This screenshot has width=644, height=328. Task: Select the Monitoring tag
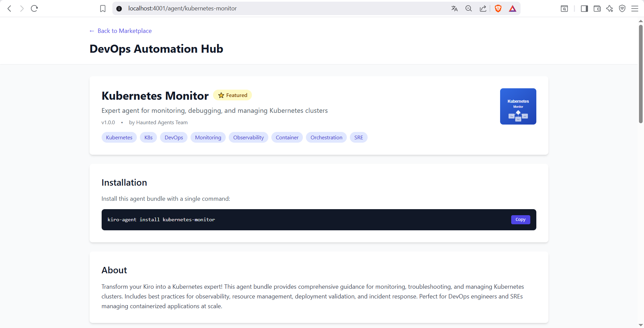pos(208,137)
